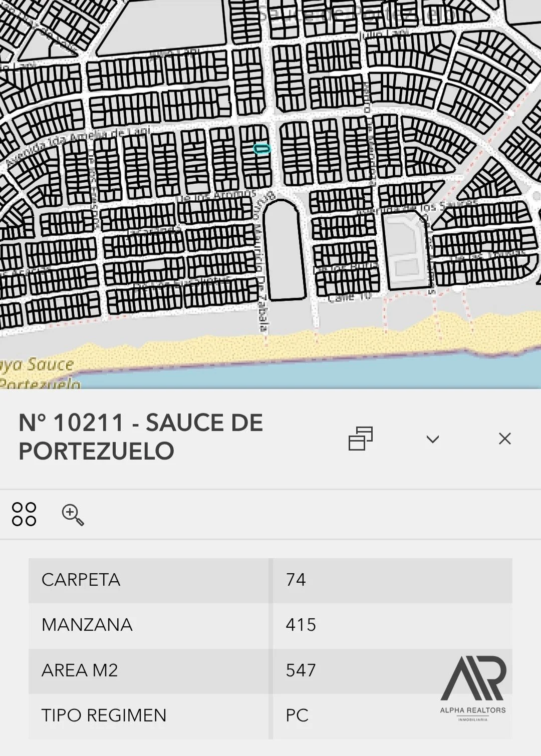This screenshot has width=541, height=756.
Task: Select the CARPETA row label
Action: [81, 580]
